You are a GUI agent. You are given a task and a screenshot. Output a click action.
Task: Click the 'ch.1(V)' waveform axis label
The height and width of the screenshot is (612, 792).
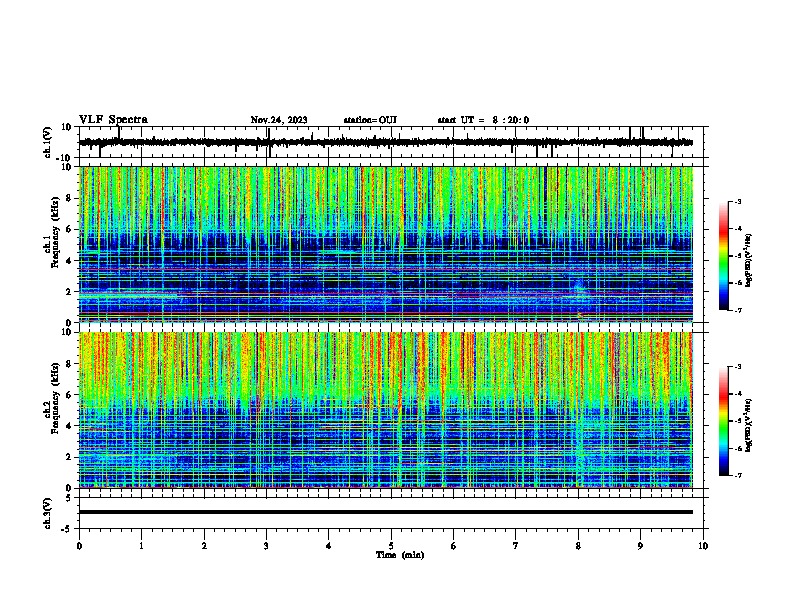(x=48, y=142)
